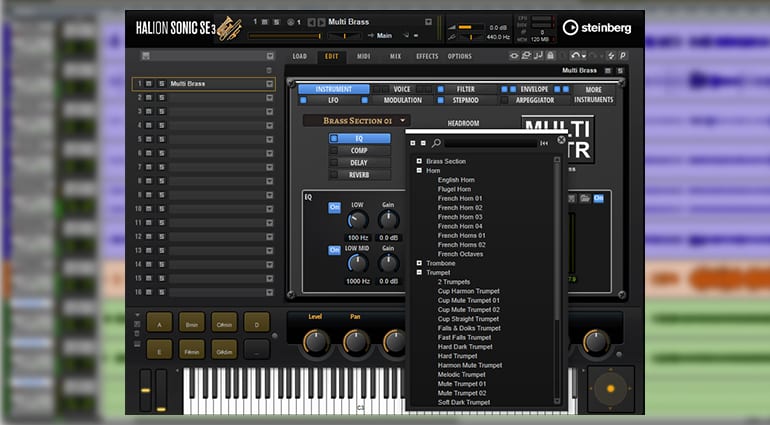Click the preset browser search field
Screen dimensions: 770x425
tap(490, 143)
